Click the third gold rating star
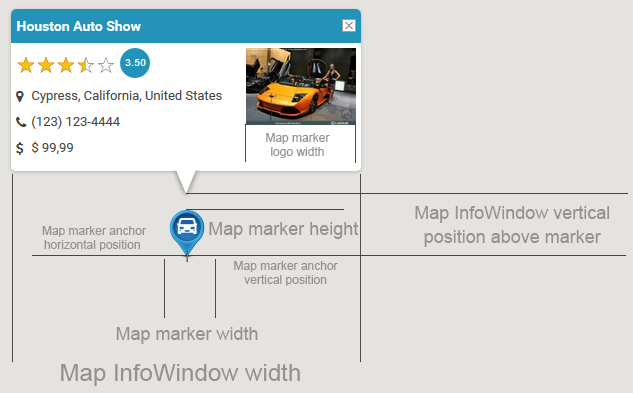This screenshot has height=393, width=633. (66, 65)
